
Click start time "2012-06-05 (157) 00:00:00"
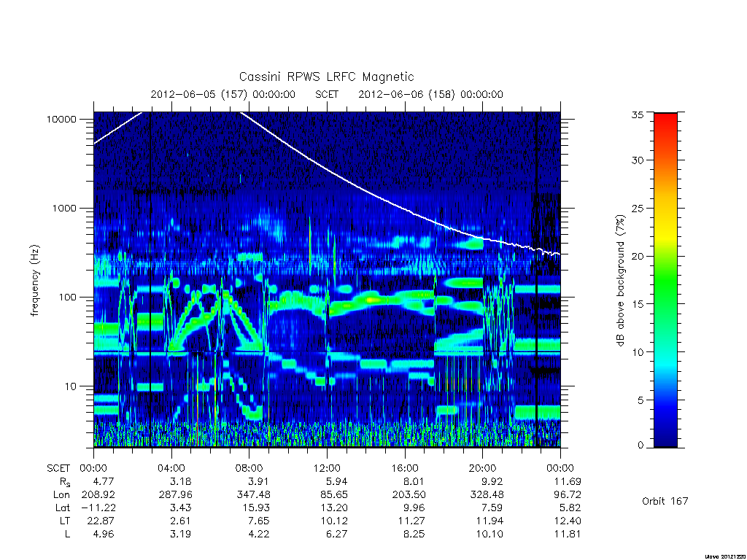[223, 94]
